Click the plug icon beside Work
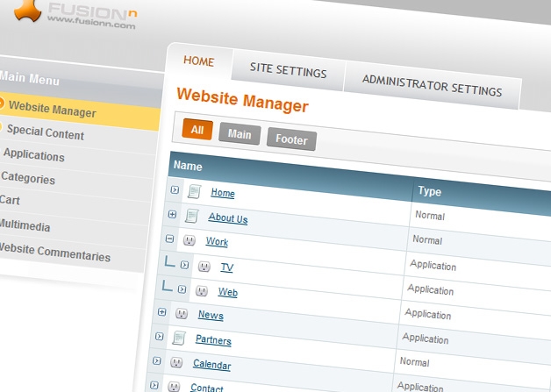The width and height of the screenshot is (551, 392). 189,240
